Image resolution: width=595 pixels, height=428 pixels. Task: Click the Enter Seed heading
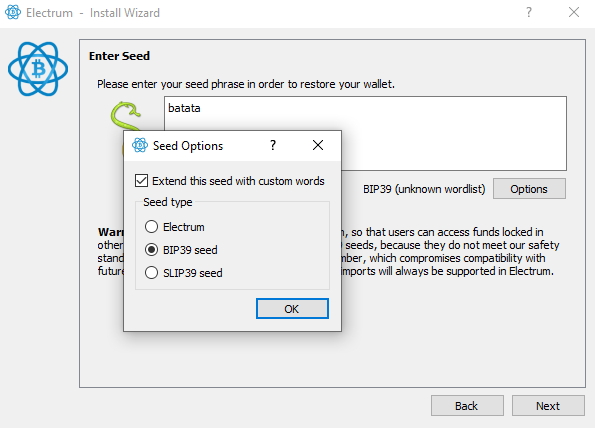coord(119,56)
